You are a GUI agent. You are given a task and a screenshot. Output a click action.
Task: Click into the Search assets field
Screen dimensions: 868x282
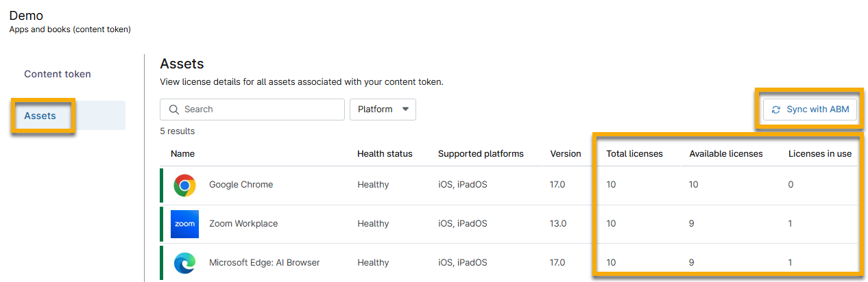pyautogui.click(x=261, y=110)
